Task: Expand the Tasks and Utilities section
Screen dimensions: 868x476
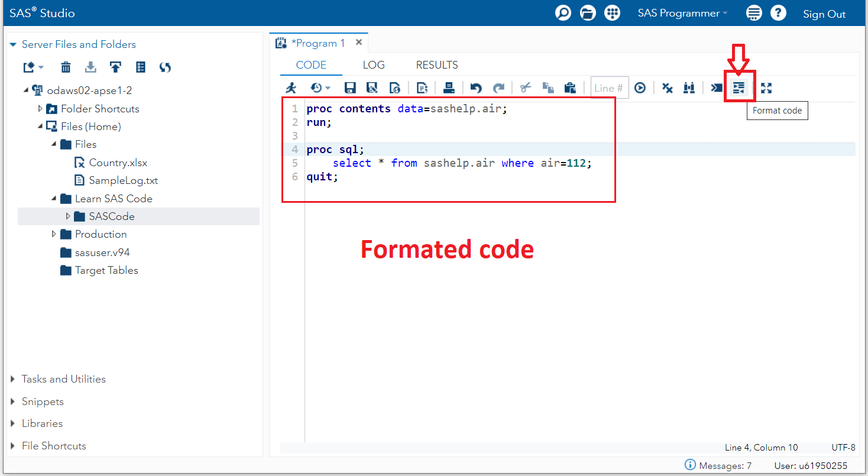Action: (13, 379)
